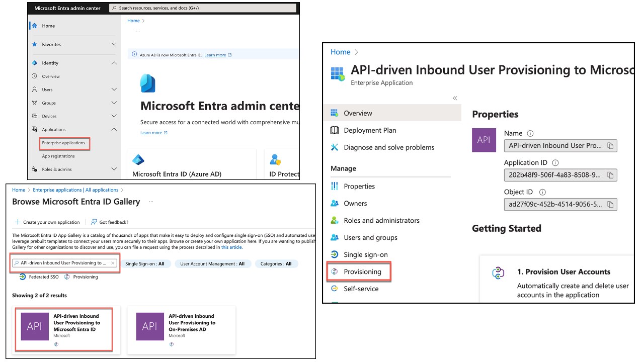Click the Properties bars icon under Manage

click(x=335, y=186)
